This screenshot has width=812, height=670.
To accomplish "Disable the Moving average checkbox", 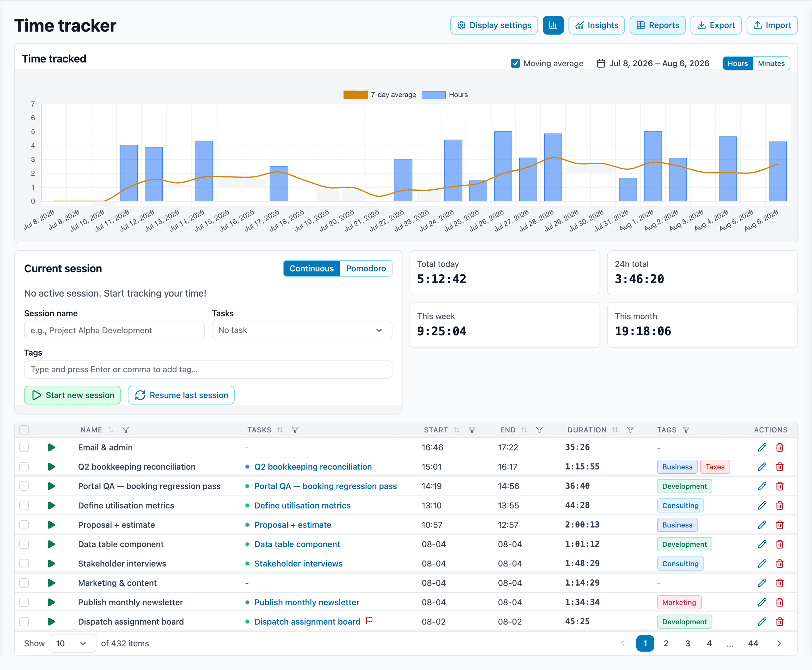I will pyautogui.click(x=515, y=63).
